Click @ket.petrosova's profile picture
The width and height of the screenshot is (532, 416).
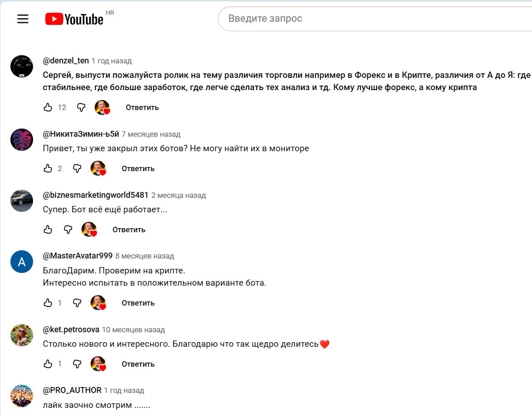click(22, 335)
